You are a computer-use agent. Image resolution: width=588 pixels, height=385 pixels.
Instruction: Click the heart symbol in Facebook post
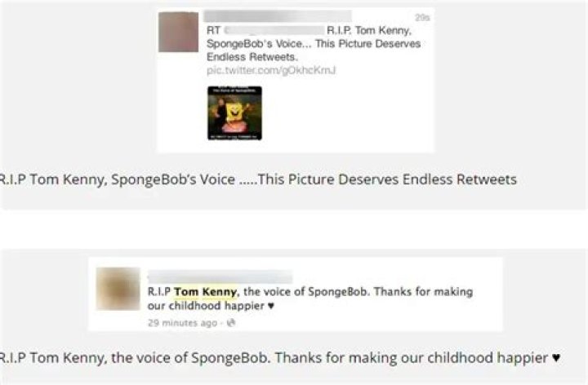(x=271, y=306)
